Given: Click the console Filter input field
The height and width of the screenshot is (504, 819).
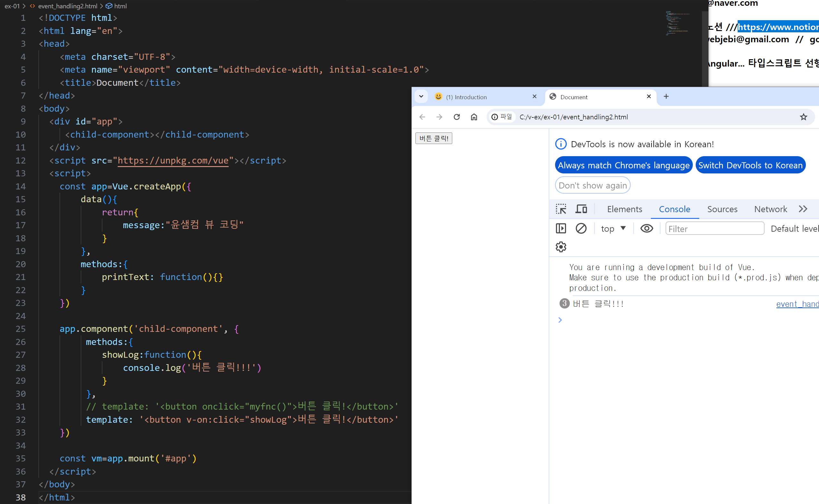Looking at the screenshot, I should click(714, 229).
